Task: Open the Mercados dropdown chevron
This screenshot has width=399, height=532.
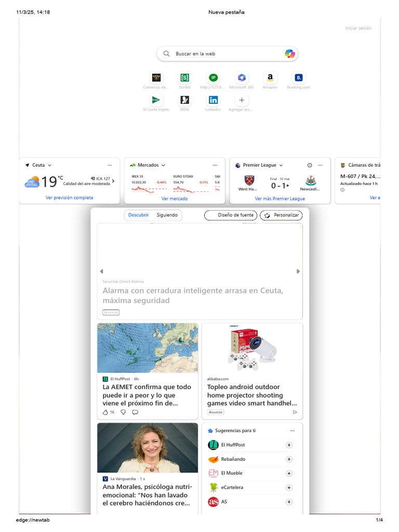Action: (163, 165)
